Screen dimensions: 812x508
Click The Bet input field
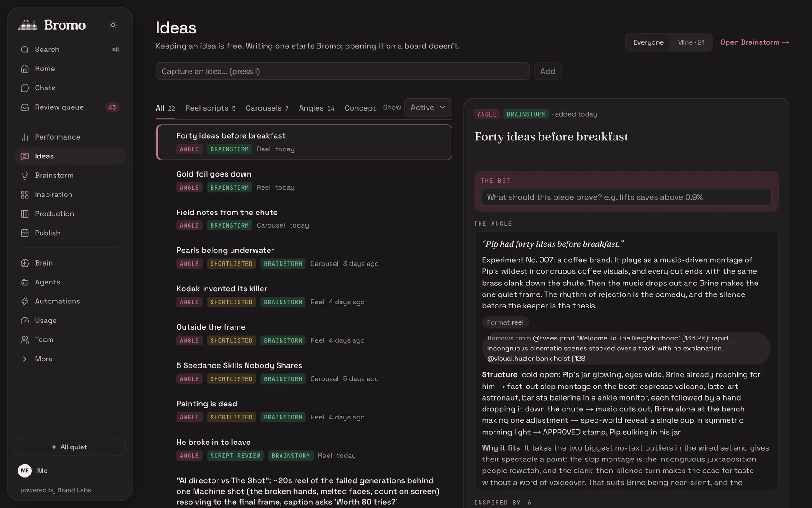pyautogui.click(x=626, y=197)
